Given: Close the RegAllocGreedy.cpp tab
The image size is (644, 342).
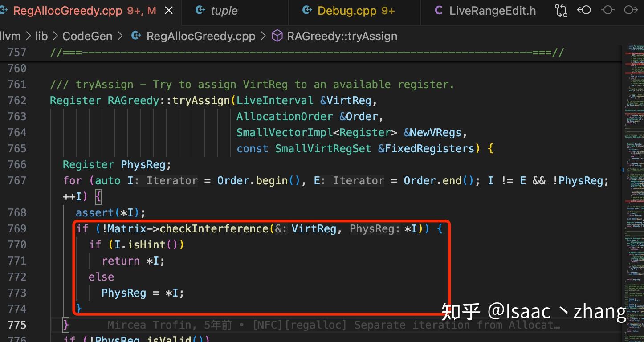Looking at the screenshot, I should (168, 10).
